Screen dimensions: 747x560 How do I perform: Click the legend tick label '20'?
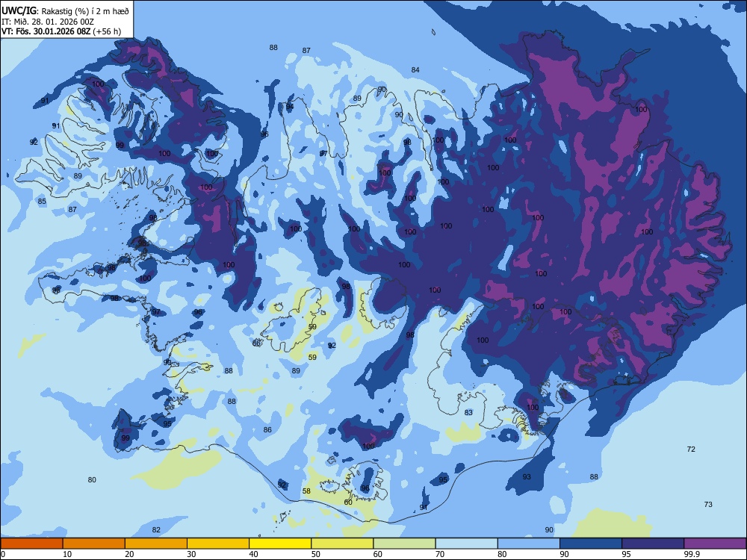pos(129,554)
